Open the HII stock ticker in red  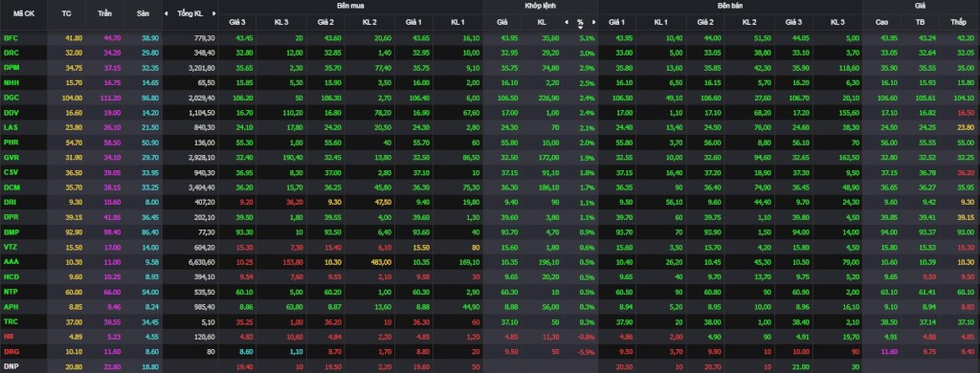pyautogui.click(x=9, y=336)
